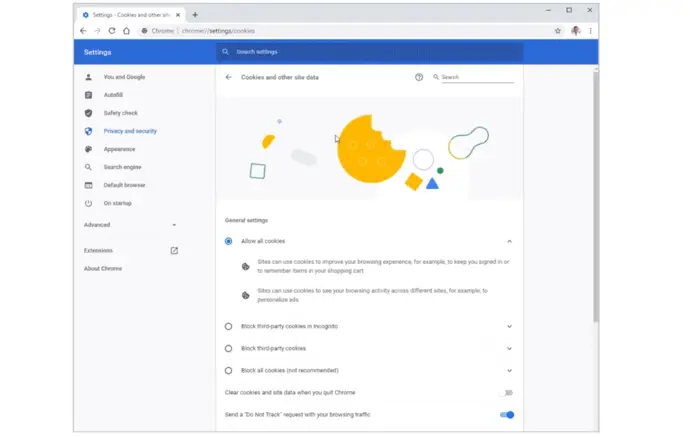Image resolution: width=690 pixels, height=437 pixels.
Task: Enable clear cookies when you quit Chrome
Action: pos(507,393)
